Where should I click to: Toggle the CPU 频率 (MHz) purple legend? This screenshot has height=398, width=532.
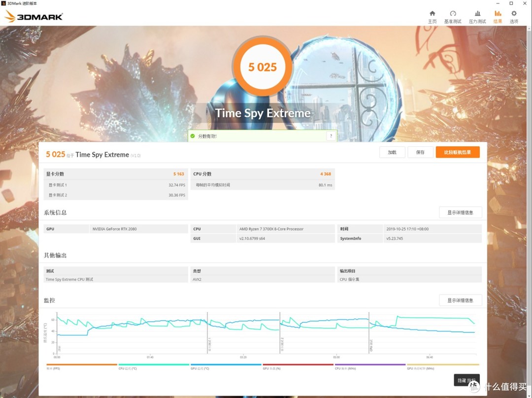point(370,367)
